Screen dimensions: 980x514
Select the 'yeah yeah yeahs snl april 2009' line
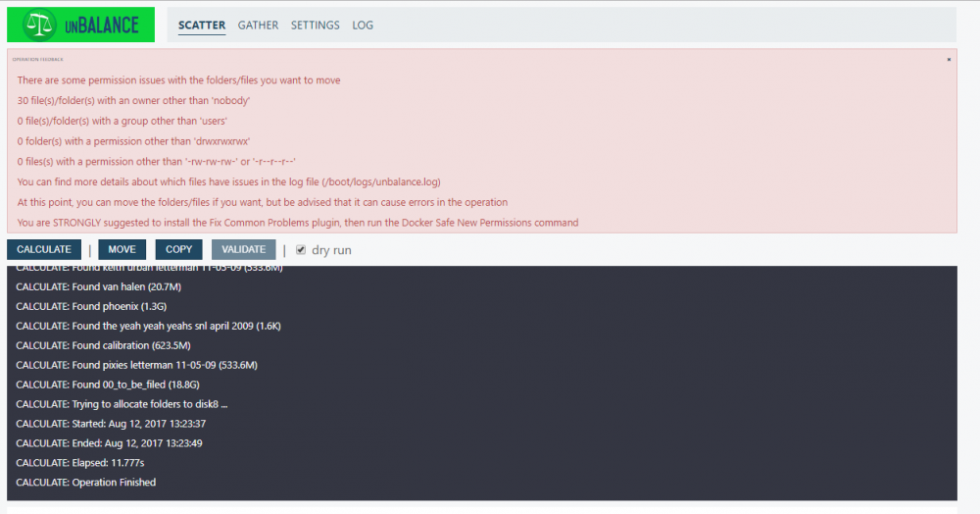148,326
